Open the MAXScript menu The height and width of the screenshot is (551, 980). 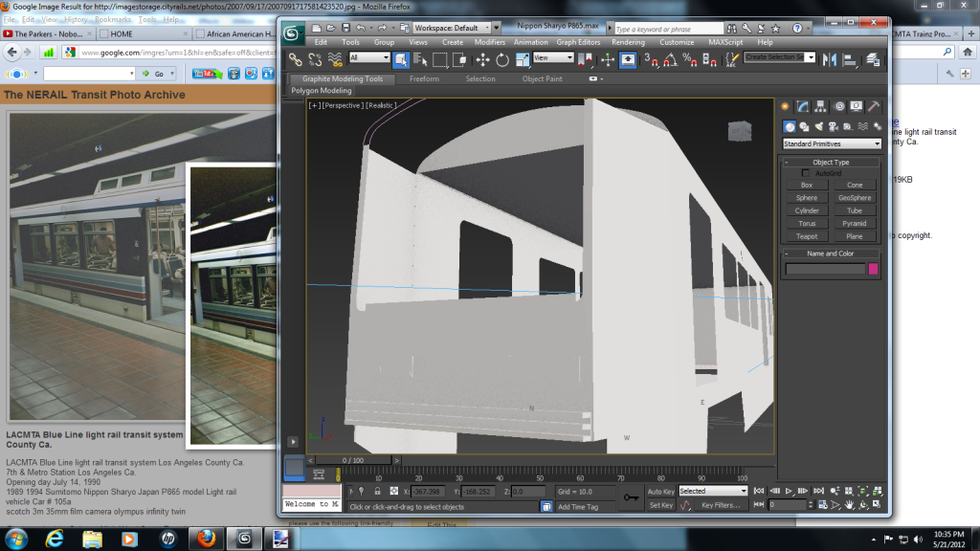coord(725,42)
